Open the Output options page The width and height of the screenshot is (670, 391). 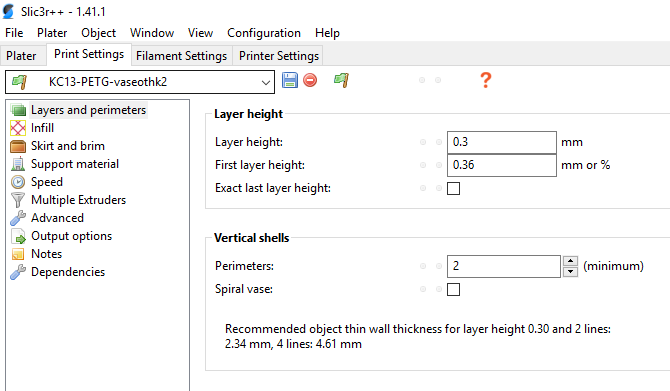click(71, 236)
